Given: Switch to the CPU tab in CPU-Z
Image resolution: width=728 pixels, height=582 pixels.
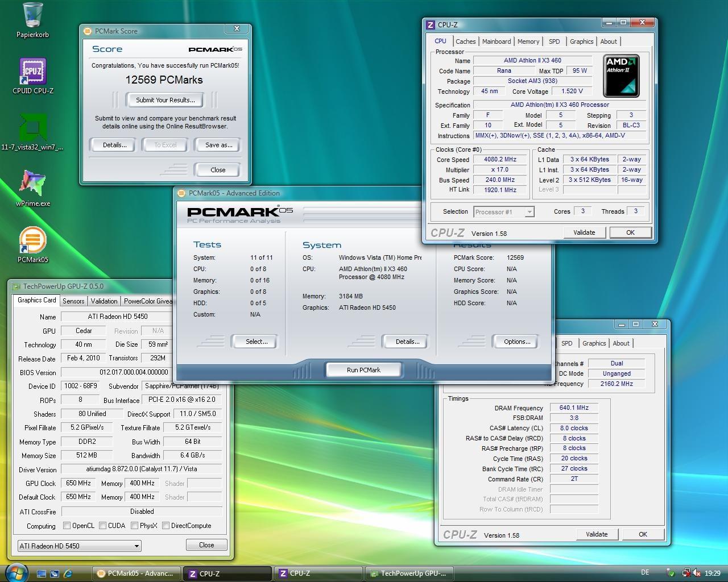Looking at the screenshot, I should pos(440,41).
